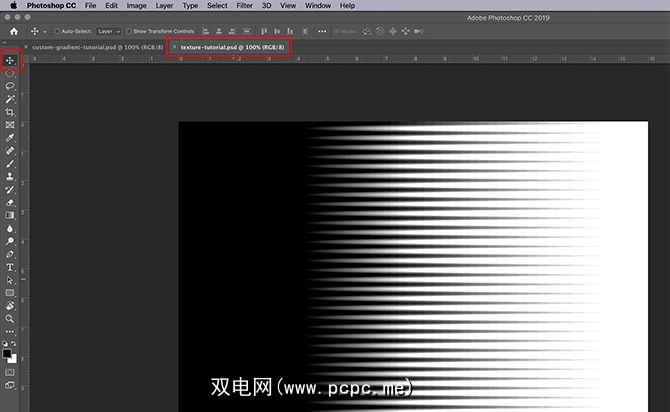Select the Zoom tool
This screenshot has width=670, height=412.
pos(10,319)
